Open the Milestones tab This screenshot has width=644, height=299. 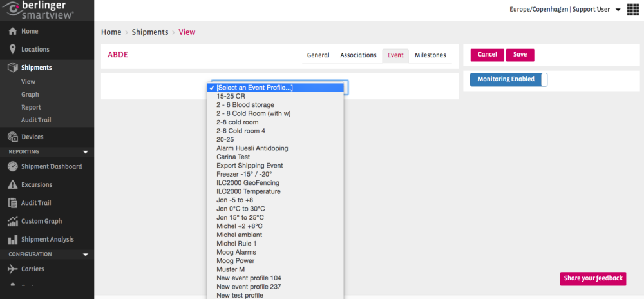click(x=430, y=55)
